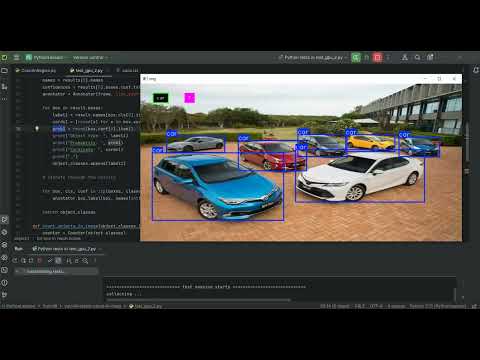Toggle Show Passed tests checkmark
Screen dimensions: 480x360
pyautogui.click(x=50, y=260)
